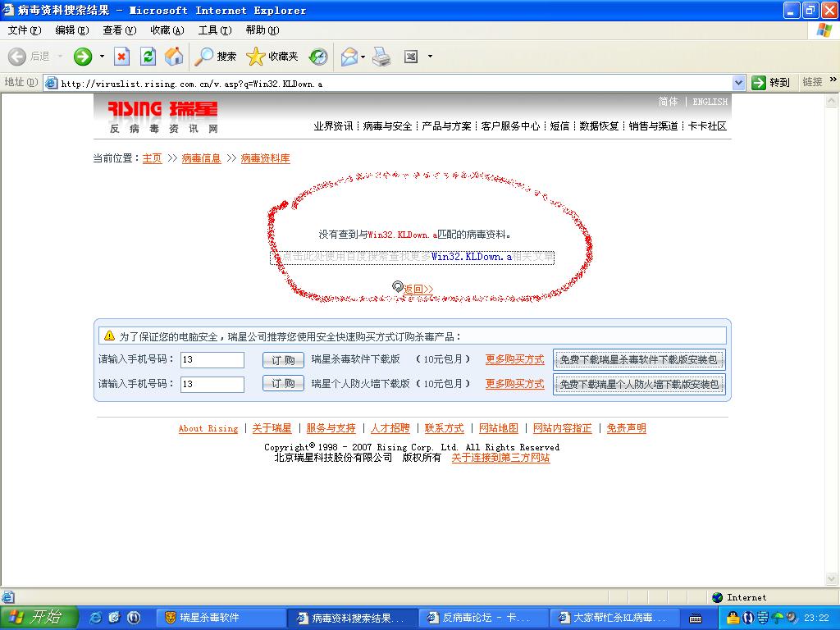The image size is (840, 630).
Task: Open the Edit button dropdown arrow
Action: (430, 57)
